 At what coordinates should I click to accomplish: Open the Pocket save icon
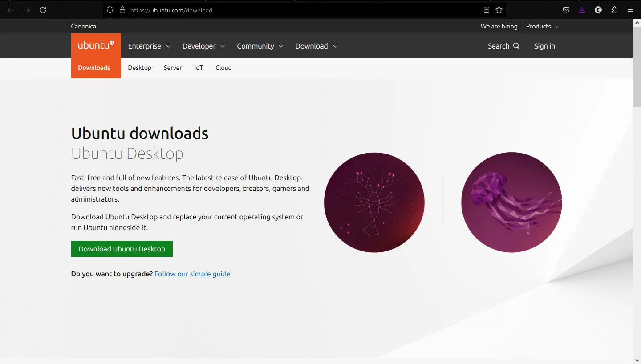point(566,10)
